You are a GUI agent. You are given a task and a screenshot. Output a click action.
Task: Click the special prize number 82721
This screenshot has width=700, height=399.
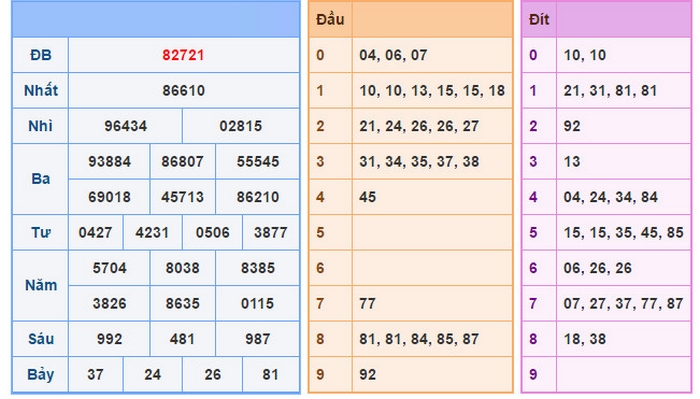tap(183, 55)
